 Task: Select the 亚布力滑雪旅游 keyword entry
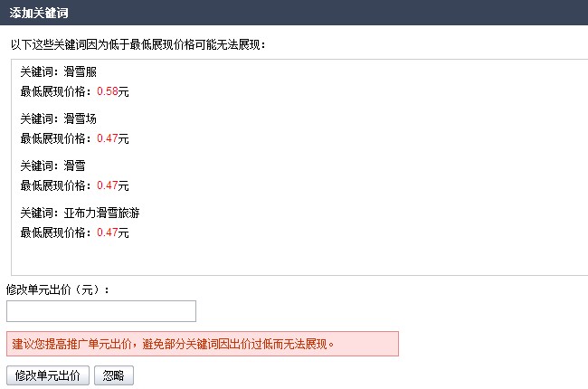[x=80, y=213]
